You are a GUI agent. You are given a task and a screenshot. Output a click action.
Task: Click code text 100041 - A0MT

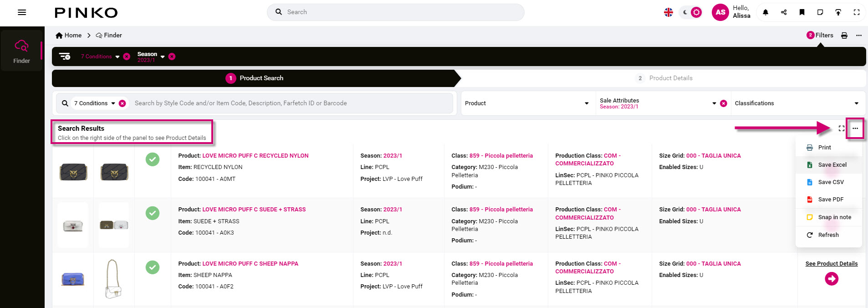pos(215,179)
